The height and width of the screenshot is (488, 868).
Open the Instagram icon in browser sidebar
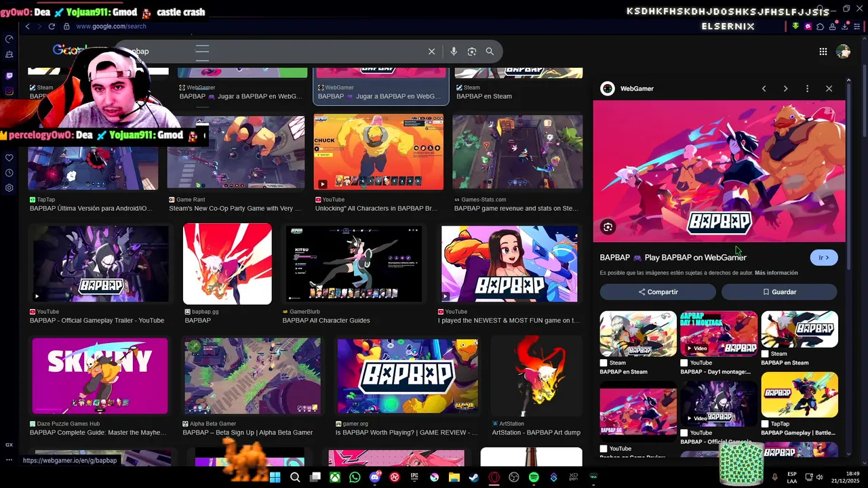(x=9, y=91)
